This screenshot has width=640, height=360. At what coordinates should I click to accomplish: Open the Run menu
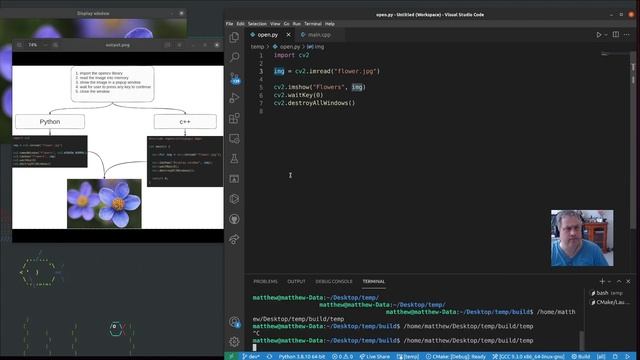point(297,24)
